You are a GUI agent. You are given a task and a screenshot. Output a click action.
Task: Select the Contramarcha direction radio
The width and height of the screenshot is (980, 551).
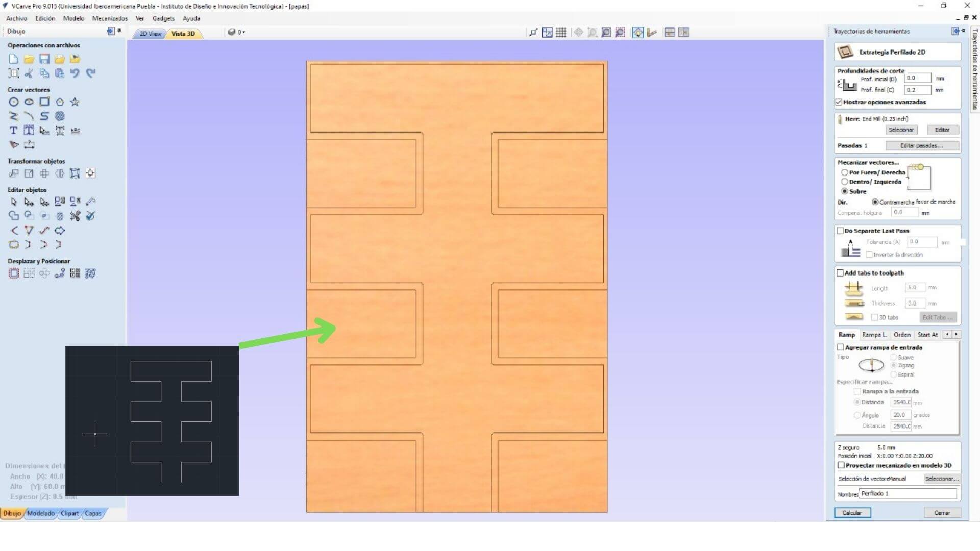875,202
